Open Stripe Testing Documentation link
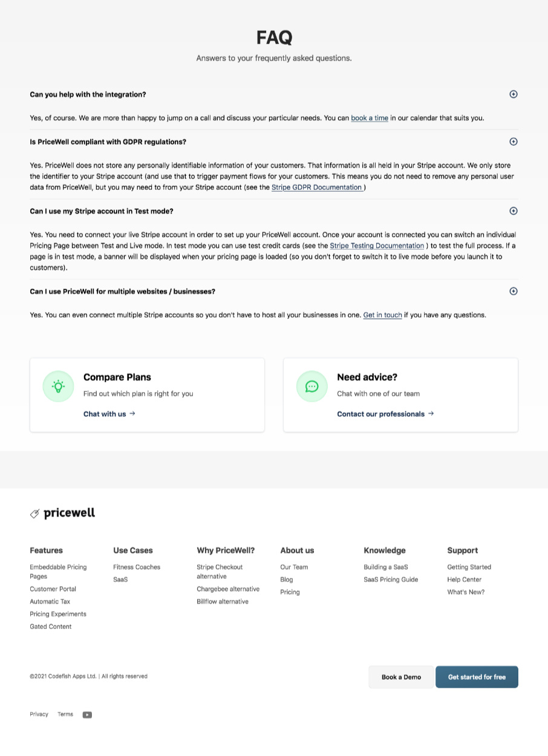 point(377,246)
